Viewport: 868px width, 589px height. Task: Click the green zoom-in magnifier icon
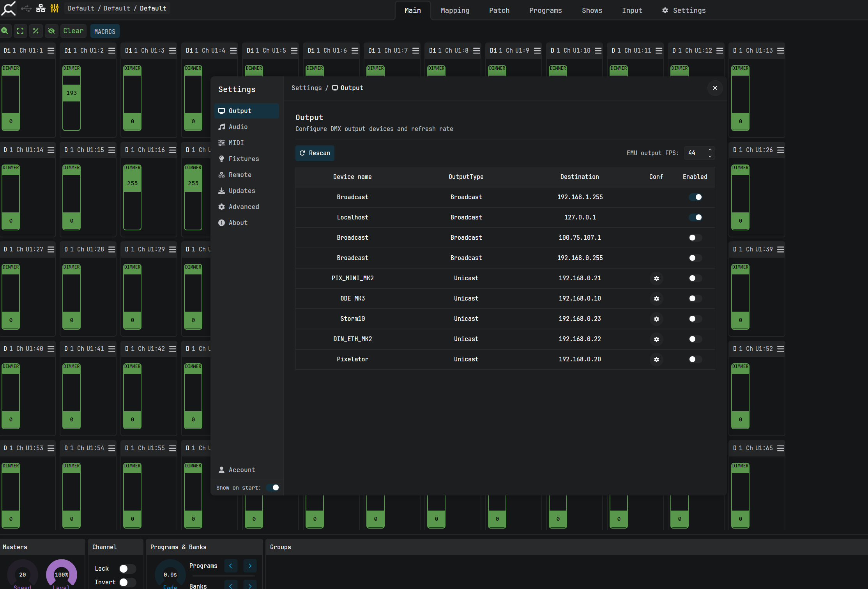pos(5,31)
